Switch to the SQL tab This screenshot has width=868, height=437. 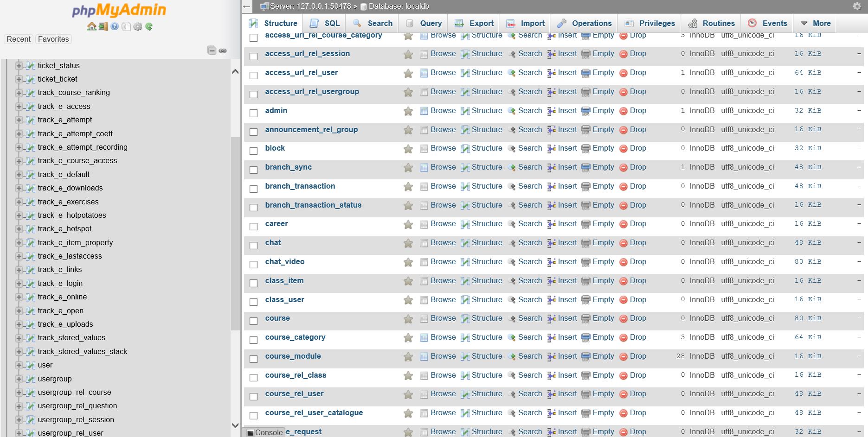pos(324,23)
